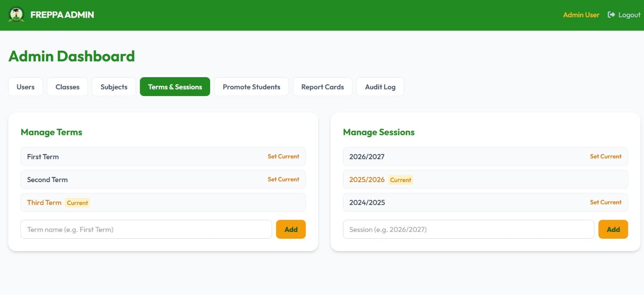Set First Term as current
The height and width of the screenshot is (295, 644).
[283, 157]
